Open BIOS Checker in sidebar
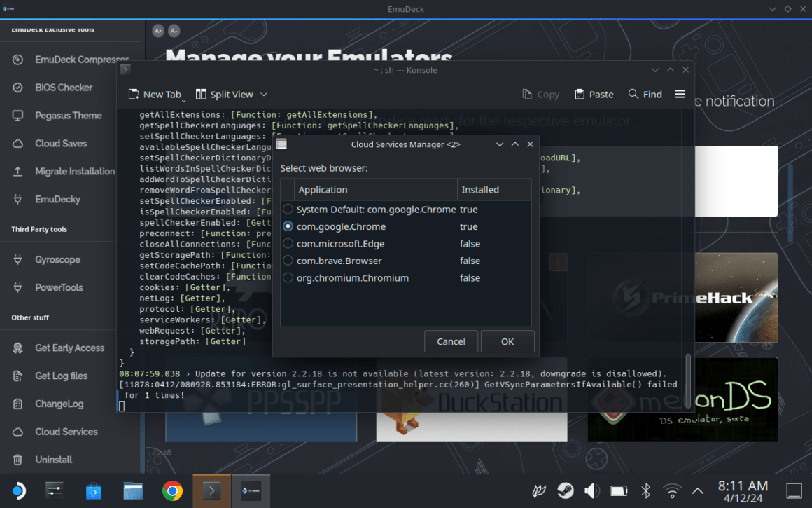 point(52,88)
